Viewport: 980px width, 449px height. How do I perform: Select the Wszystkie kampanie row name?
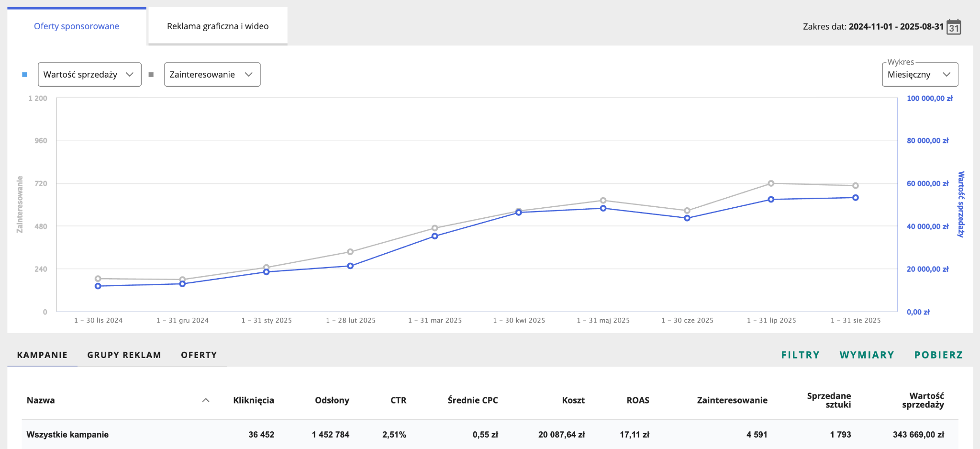pos(67,435)
